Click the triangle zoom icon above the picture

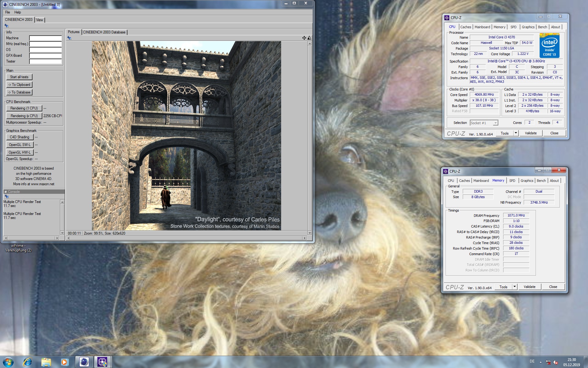[309, 38]
